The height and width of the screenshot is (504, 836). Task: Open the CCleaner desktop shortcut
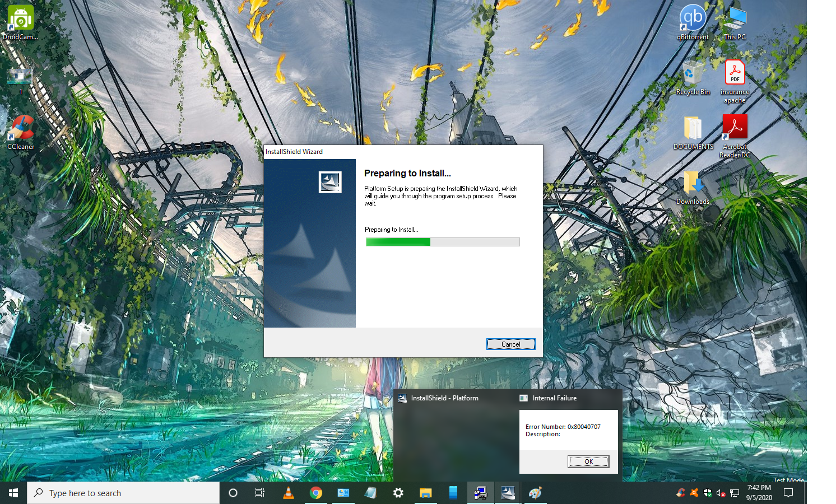coord(21,133)
